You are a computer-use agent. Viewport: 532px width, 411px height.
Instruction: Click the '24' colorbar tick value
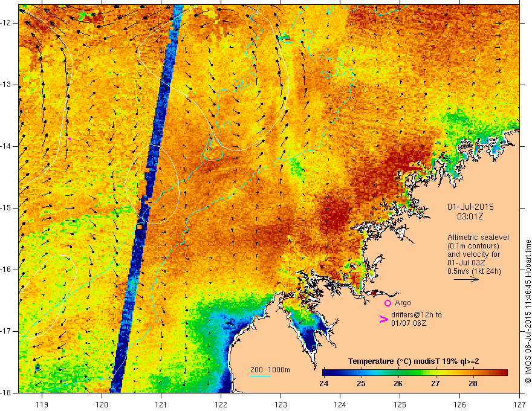click(x=323, y=384)
